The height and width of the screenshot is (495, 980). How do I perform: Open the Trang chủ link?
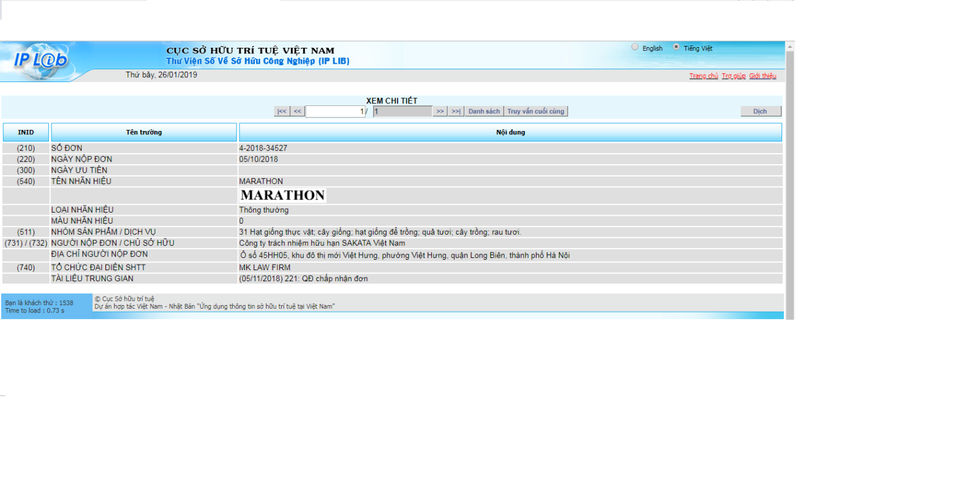(x=704, y=76)
